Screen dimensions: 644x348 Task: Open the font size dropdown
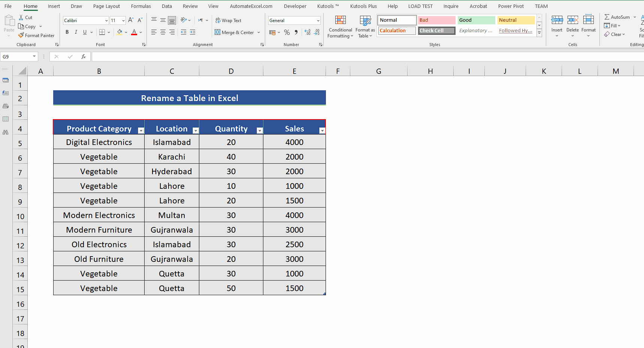[123, 20]
